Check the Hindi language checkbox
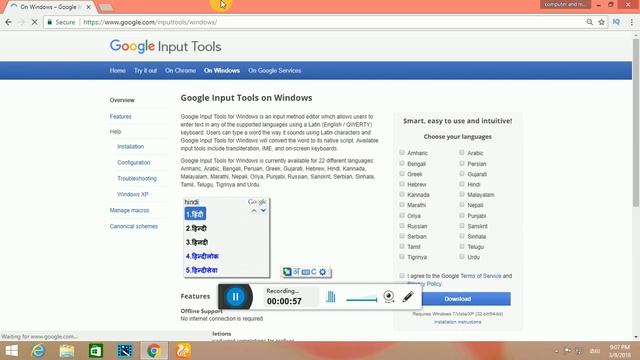Screen dimensions: 640x360 462,184
